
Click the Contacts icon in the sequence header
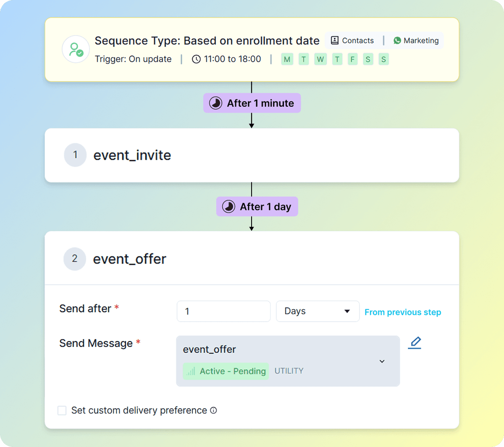[x=335, y=40]
